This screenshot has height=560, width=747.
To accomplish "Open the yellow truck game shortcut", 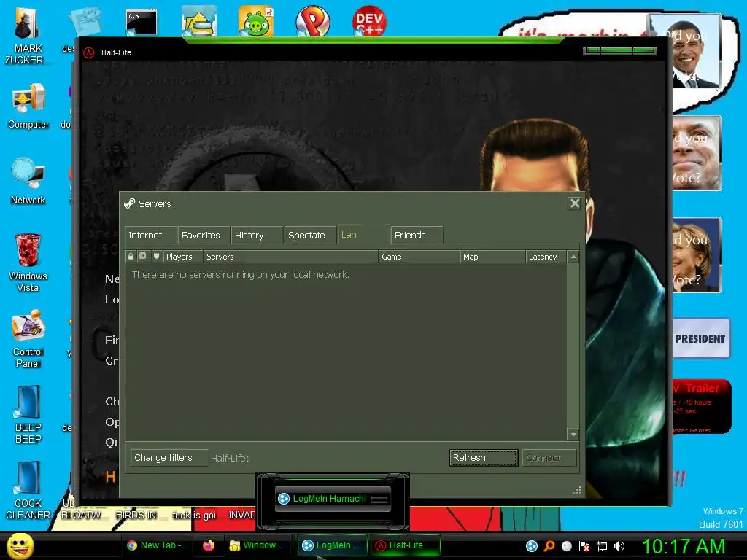I will (x=198, y=21).
